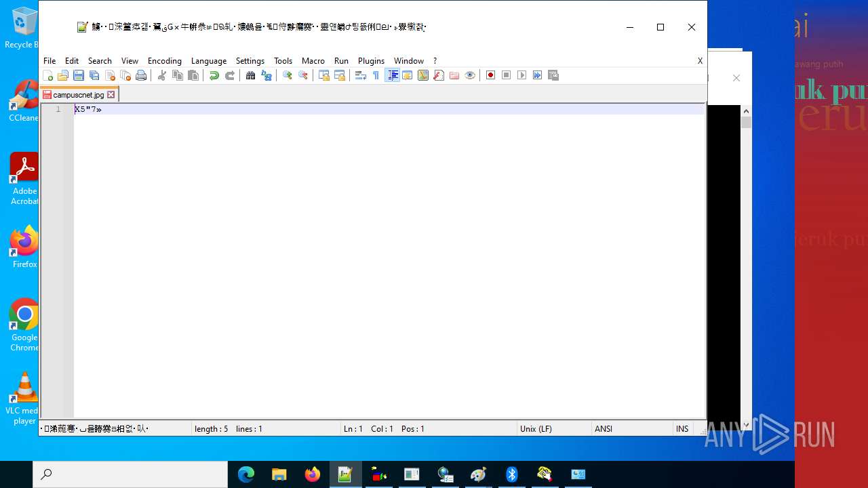The image size is (868, 488).
Task: Click the Close All toolbar icon
Action: coord(125,75)
